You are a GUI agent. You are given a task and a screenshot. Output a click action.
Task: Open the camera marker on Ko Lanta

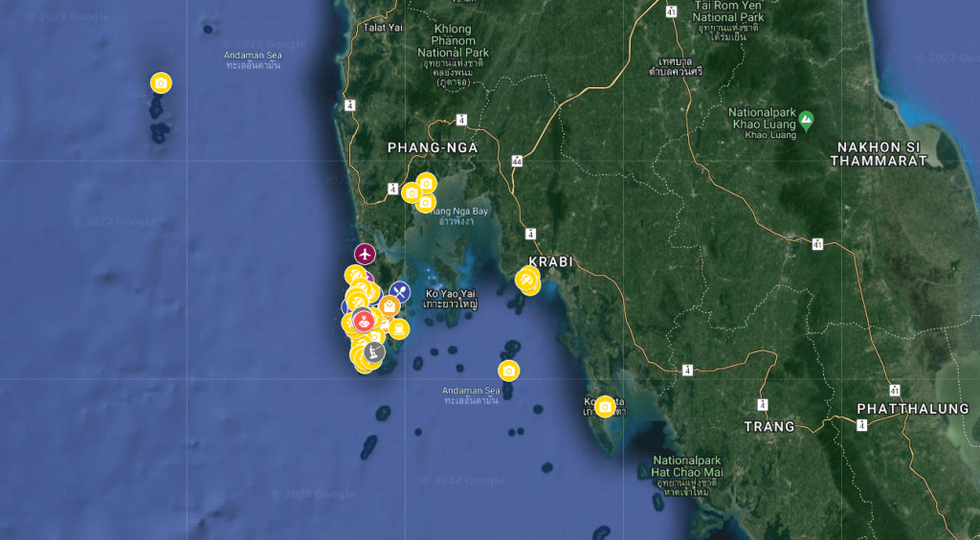point(604,407)
